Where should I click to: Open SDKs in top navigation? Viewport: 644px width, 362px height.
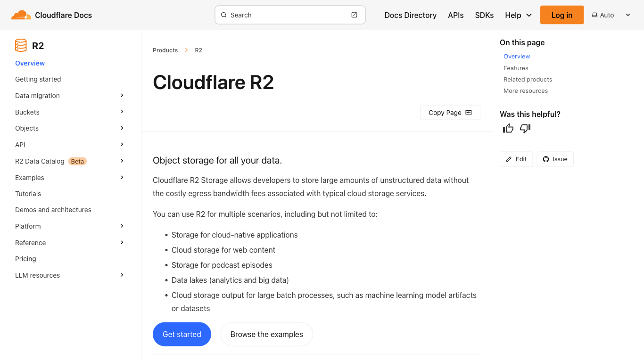484,15
